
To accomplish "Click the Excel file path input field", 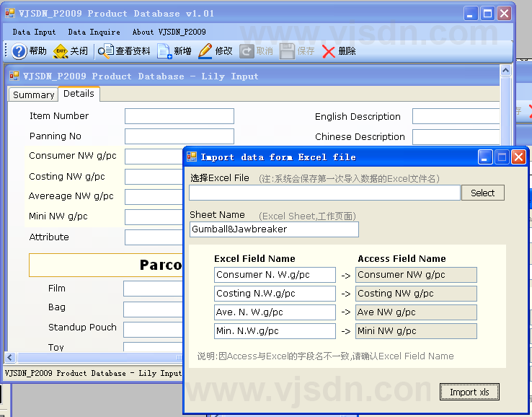I will click(324, 193).
